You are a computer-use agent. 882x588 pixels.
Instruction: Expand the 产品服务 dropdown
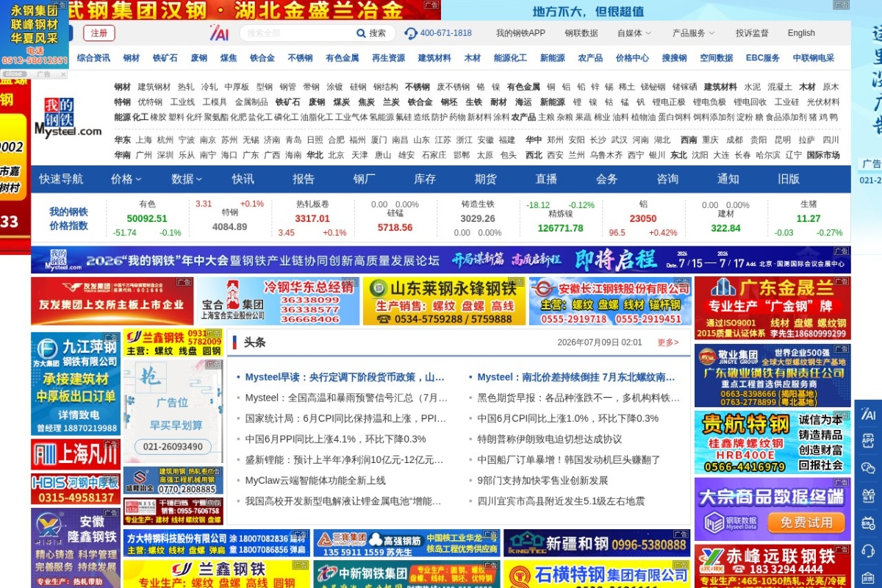pyautogui.click(x=692, y=33)
